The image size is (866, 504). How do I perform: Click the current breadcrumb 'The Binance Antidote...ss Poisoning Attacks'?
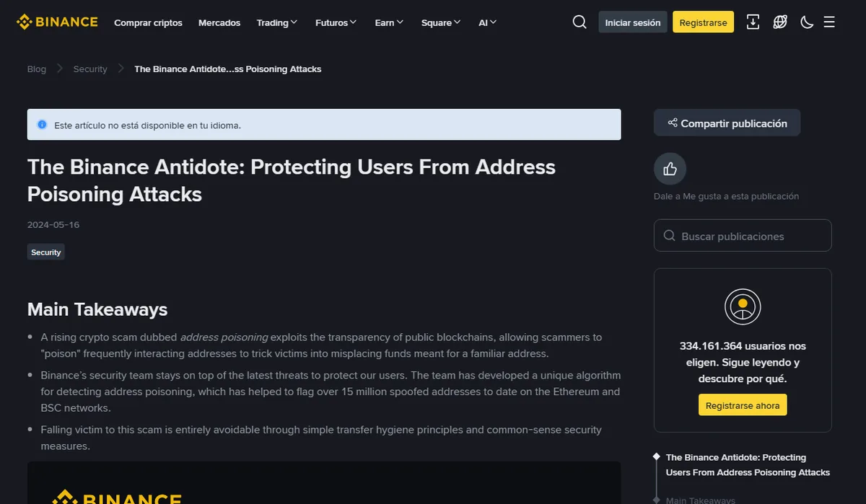(228, 69)
